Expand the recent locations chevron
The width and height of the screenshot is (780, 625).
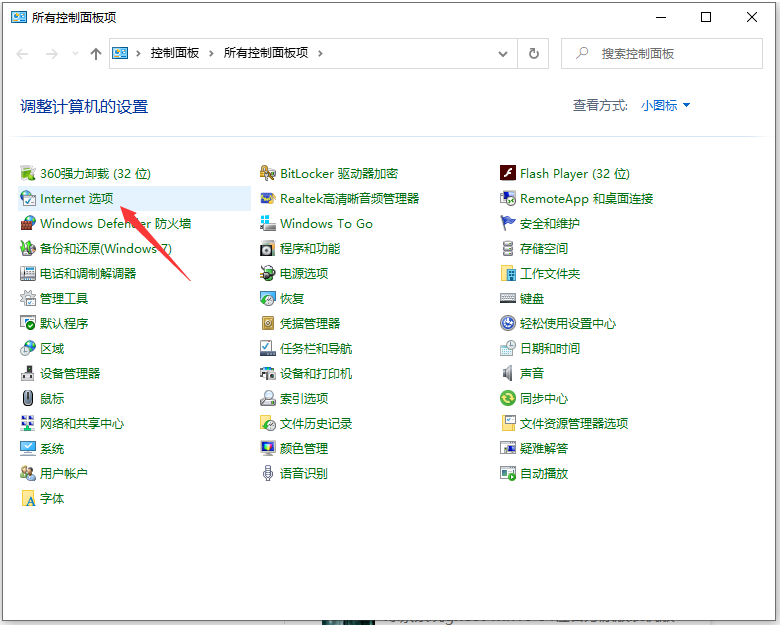click(x=75, y=54)
